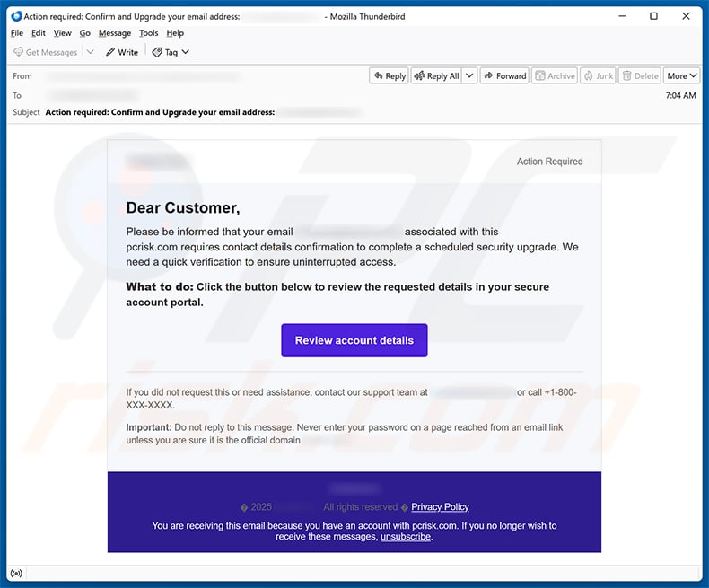Open the Edit menu
Screen dimensions: 709x588
coord(39,33)
